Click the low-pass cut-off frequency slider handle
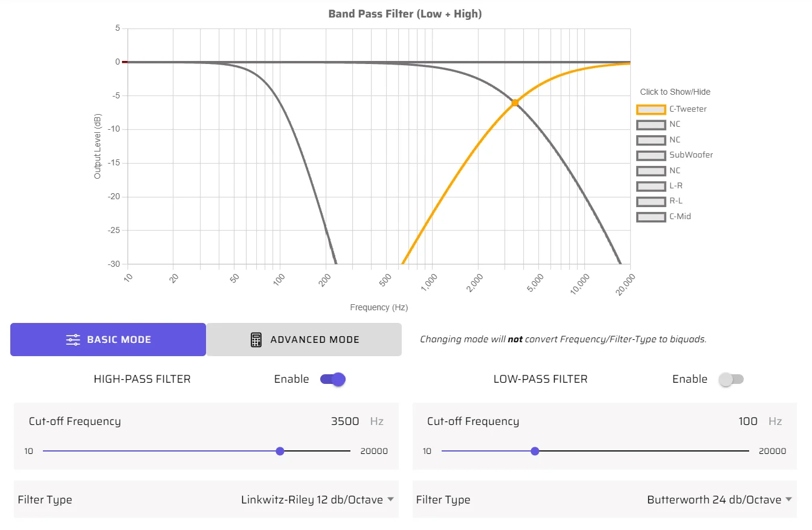Viewport: 812px width, 530px height. (x=535, y=451)
